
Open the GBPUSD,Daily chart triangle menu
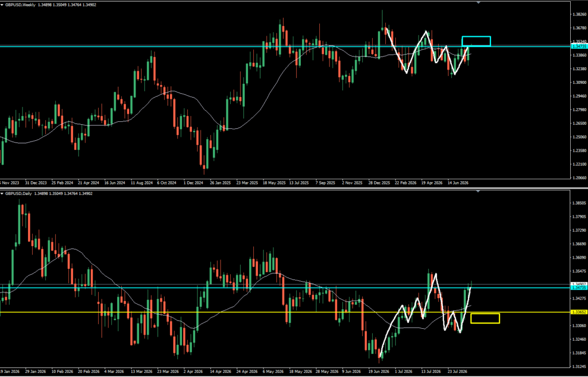[x=2, y=194]
